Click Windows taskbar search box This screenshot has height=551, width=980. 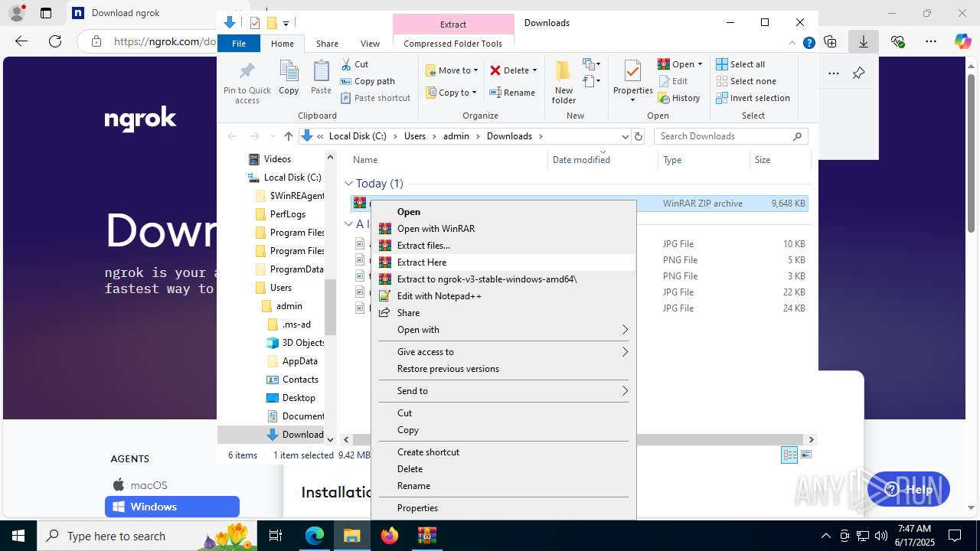[145, 536]
